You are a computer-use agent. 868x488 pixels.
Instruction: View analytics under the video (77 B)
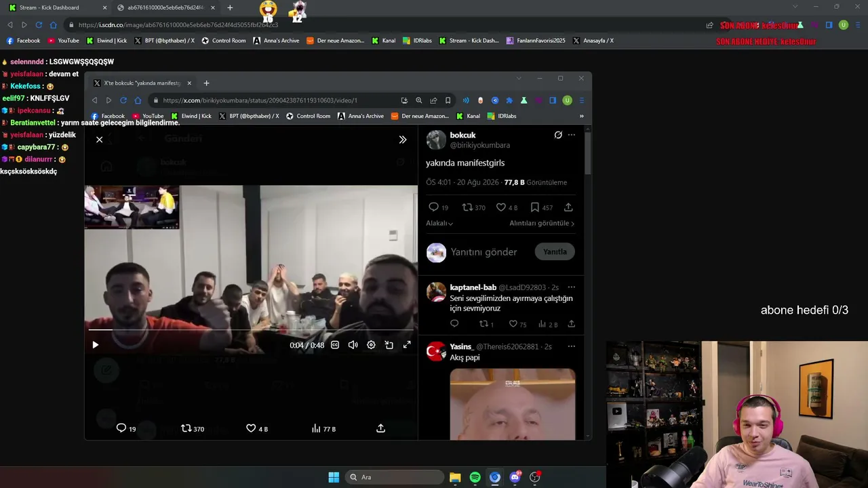[x=323, y=428]
